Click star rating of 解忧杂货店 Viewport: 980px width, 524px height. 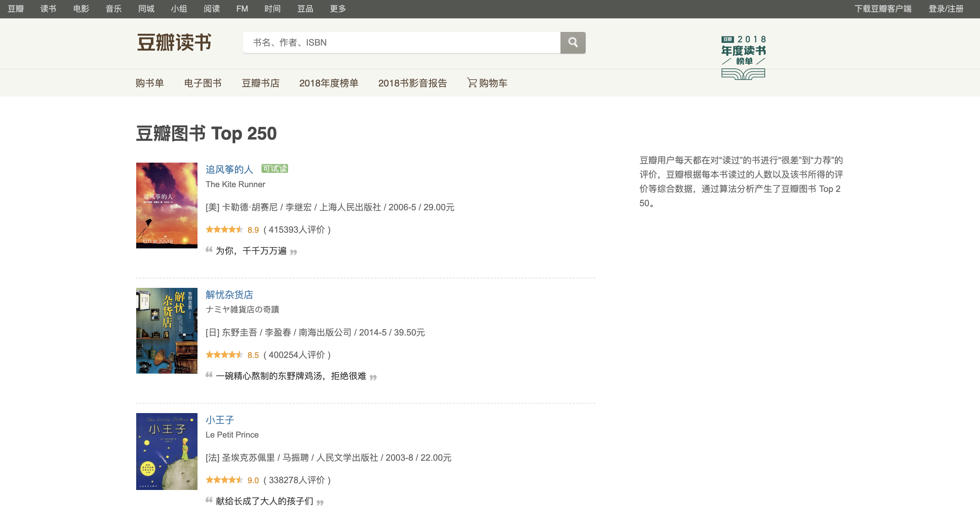click(x=224, y=355)
